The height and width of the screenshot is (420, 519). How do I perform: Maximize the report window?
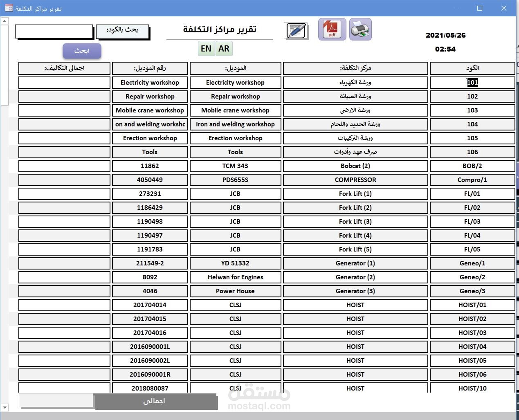[480, 8]
